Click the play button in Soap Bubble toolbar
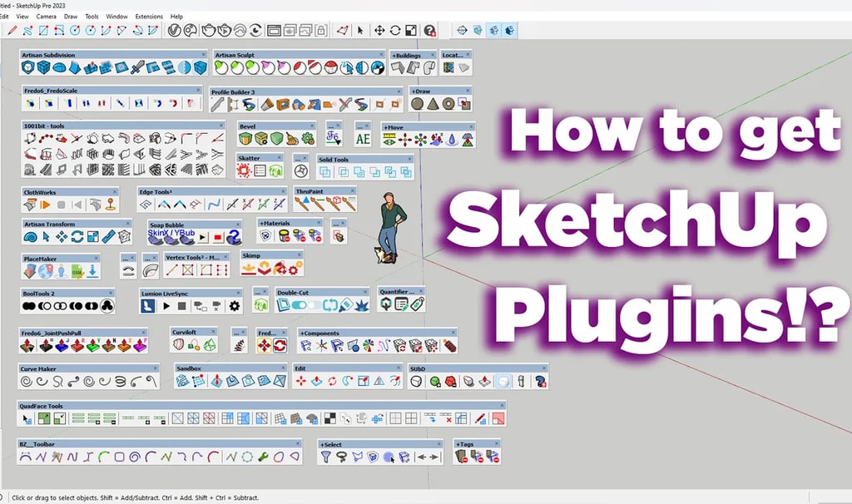 pos(202,237)
